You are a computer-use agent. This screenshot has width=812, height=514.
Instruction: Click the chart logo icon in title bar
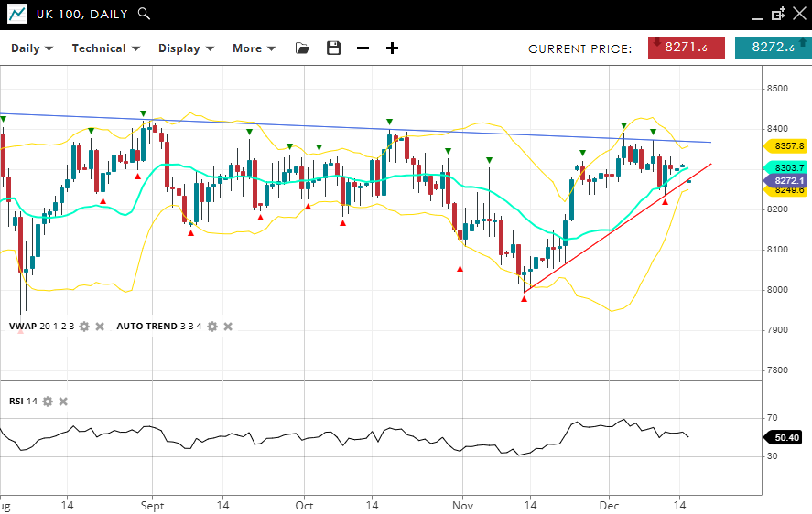click(17, 14)
